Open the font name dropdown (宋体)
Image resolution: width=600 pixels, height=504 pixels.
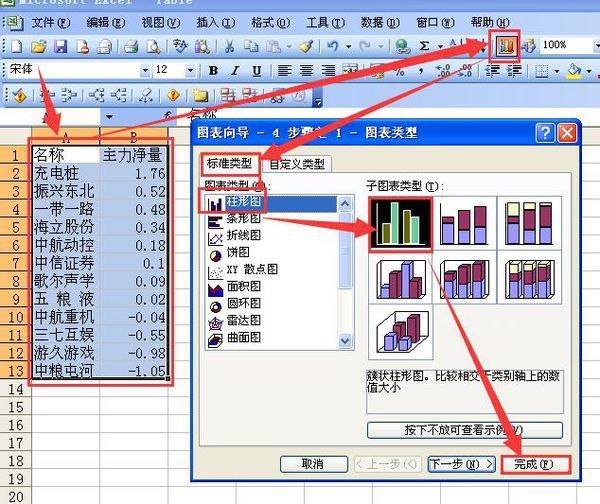pos(145,71)
